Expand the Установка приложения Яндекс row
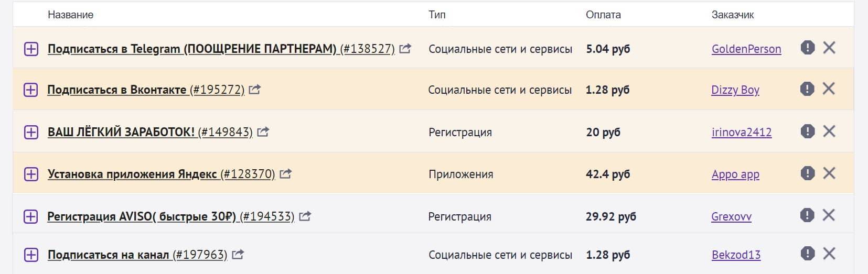Viewport: 868px width, 274px height. 31,174
